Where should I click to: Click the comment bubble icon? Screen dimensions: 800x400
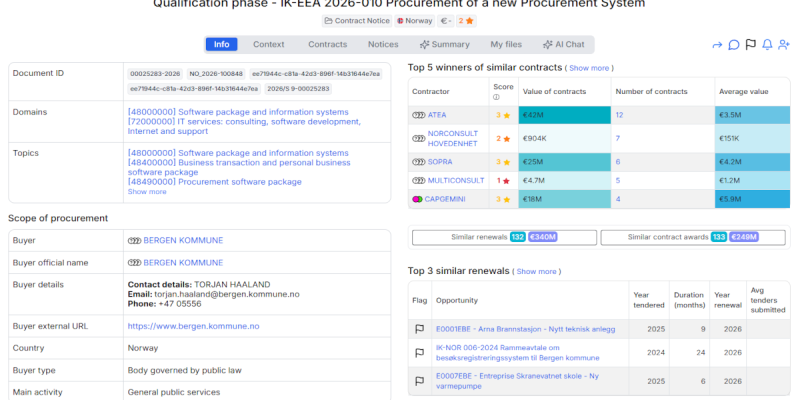point(734,45)
